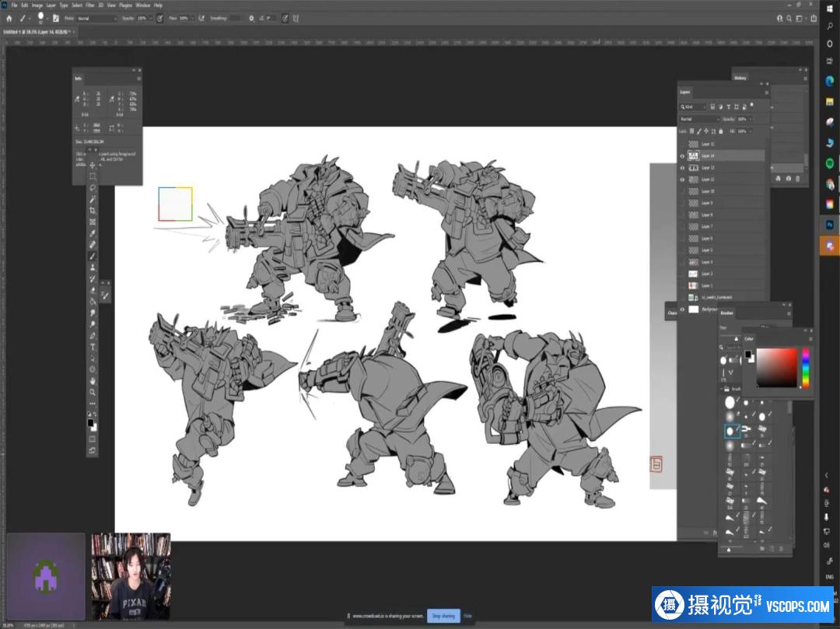
Task: Open the Filter menu
Action: (x=90, y=5)
